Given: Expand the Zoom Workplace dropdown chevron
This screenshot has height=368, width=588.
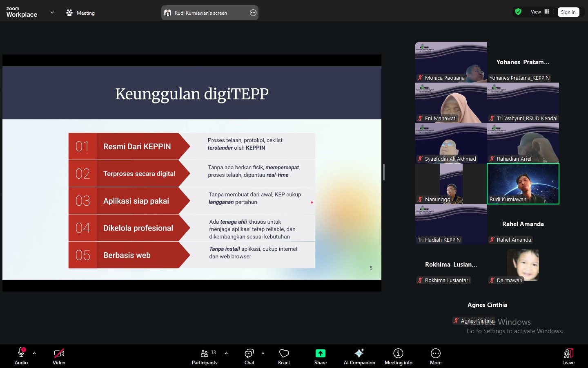Looking at the screenshot, I should 52,13.
